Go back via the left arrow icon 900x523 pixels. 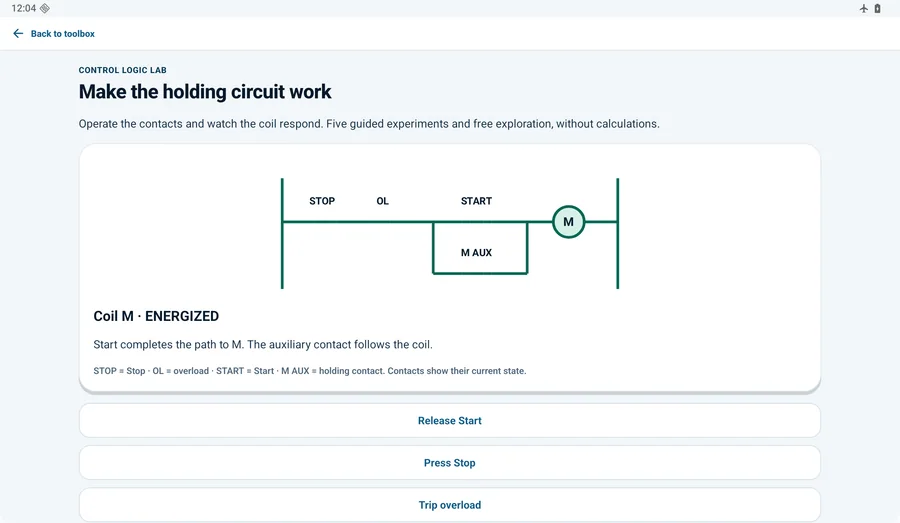click(18, 34)
